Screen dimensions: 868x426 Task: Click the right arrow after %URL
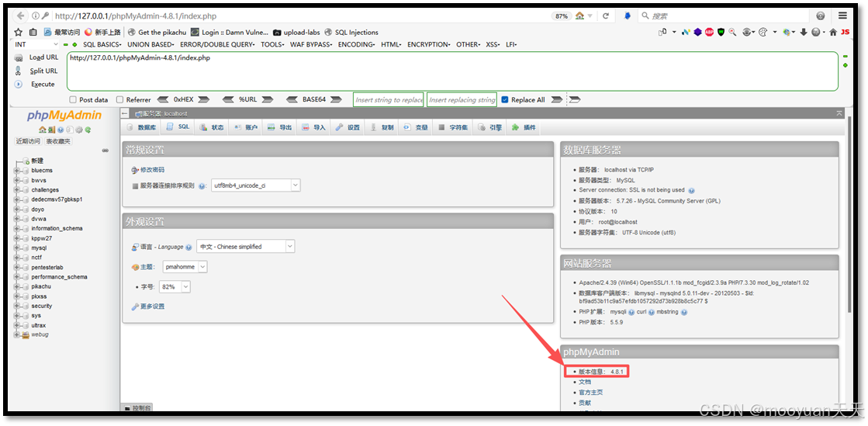click(x=268, y=100)
